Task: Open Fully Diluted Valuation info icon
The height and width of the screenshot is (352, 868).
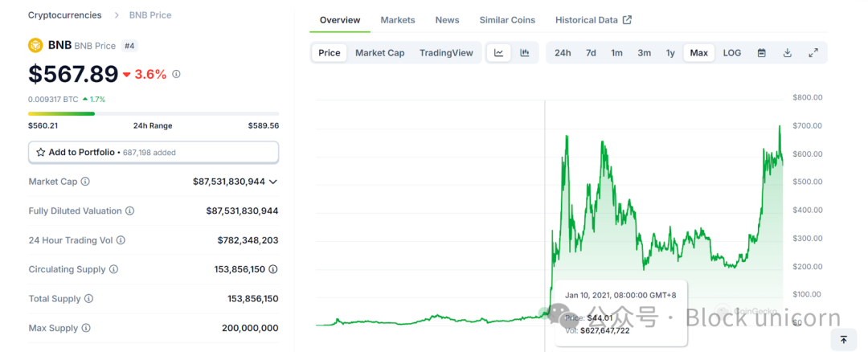Action: (129, 211)
